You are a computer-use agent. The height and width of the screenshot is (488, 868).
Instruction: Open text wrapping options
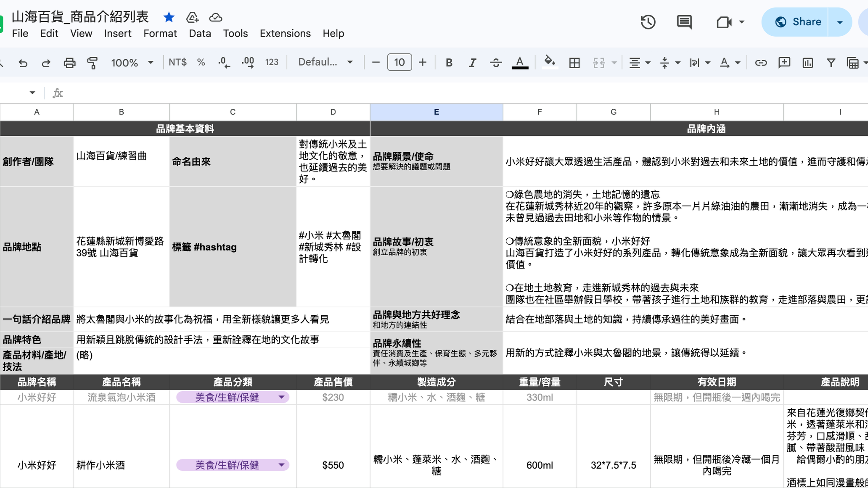(x=699, y=63)
